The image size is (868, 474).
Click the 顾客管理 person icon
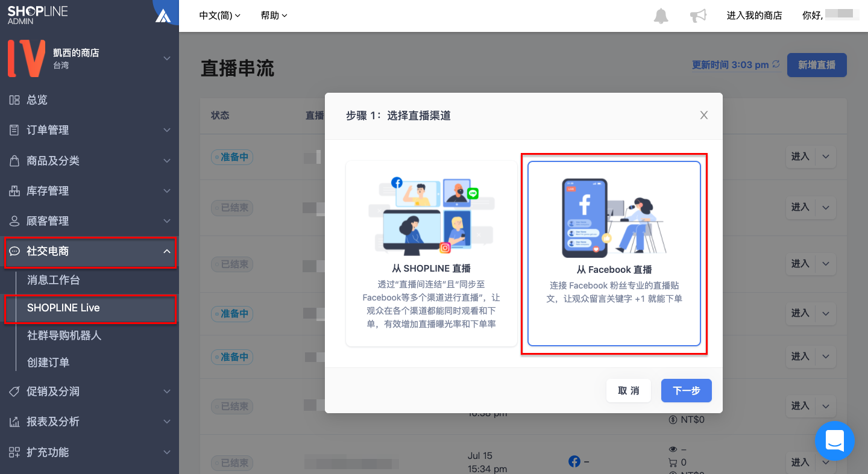(14, 221)
